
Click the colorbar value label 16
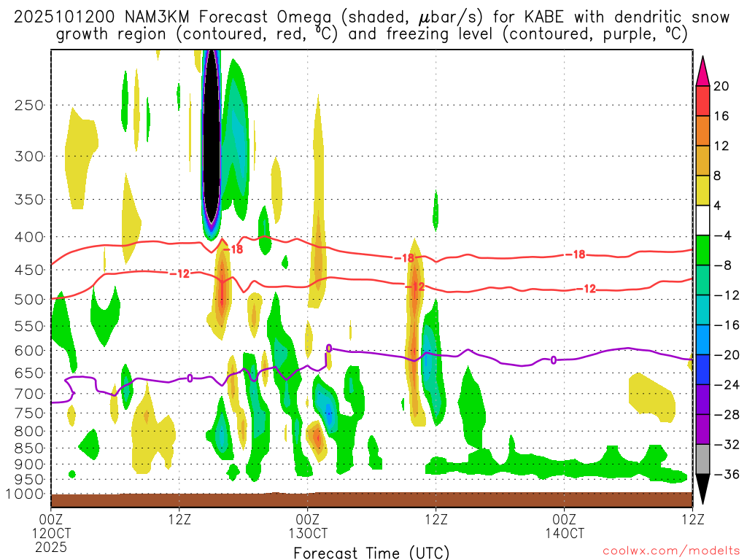click(721, 116)
